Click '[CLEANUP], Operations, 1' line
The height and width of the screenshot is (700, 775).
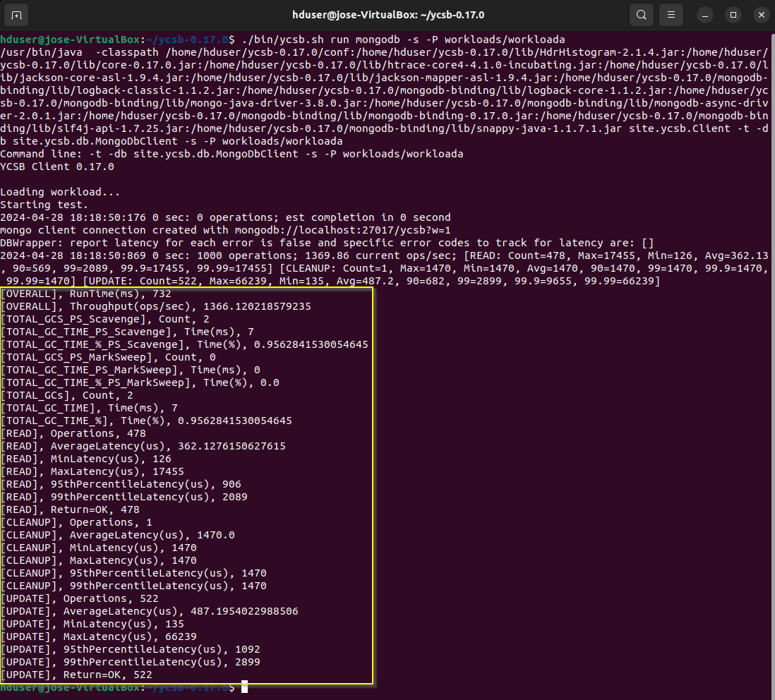76,522
